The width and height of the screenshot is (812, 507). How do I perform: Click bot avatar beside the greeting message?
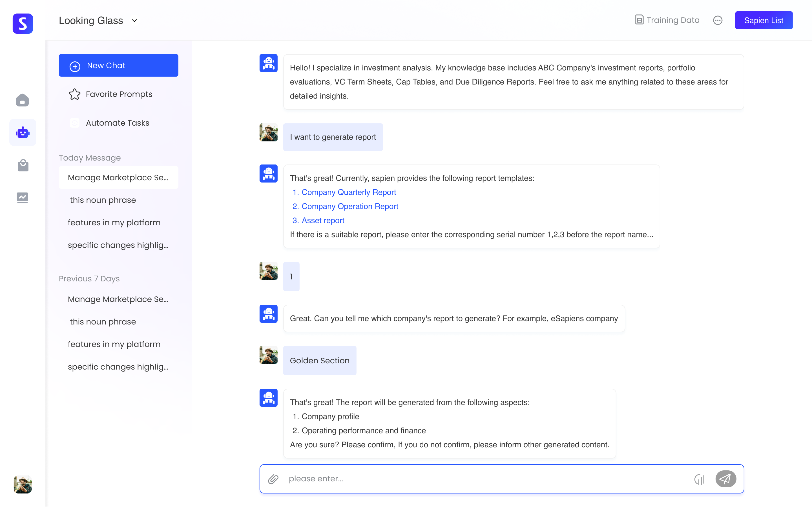click(268, 63)
